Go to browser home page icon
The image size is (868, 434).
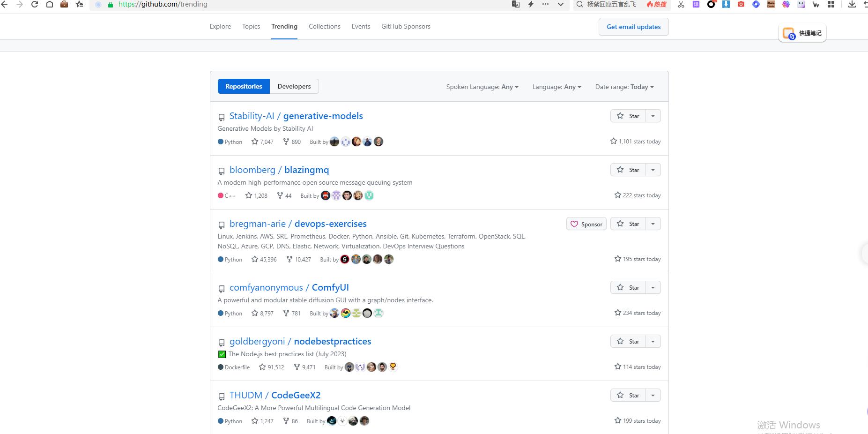coord(49,4)
